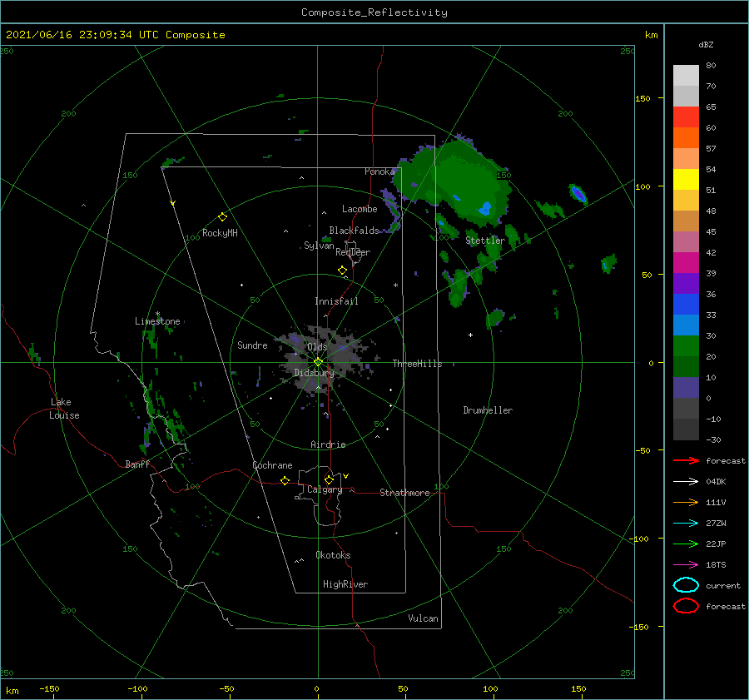Select the RedDeer label
This screenshot has width=749, height=700.
click(353, 252)
